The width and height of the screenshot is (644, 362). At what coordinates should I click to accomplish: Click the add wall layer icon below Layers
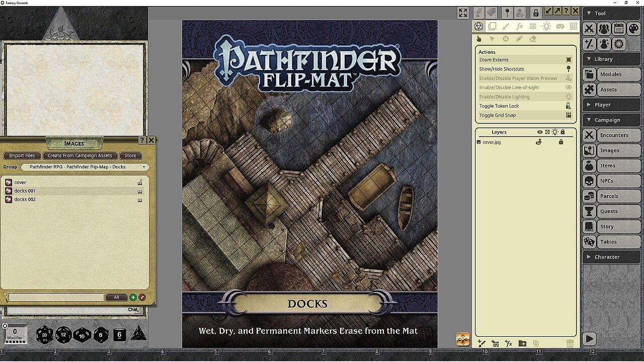point(495,343)
